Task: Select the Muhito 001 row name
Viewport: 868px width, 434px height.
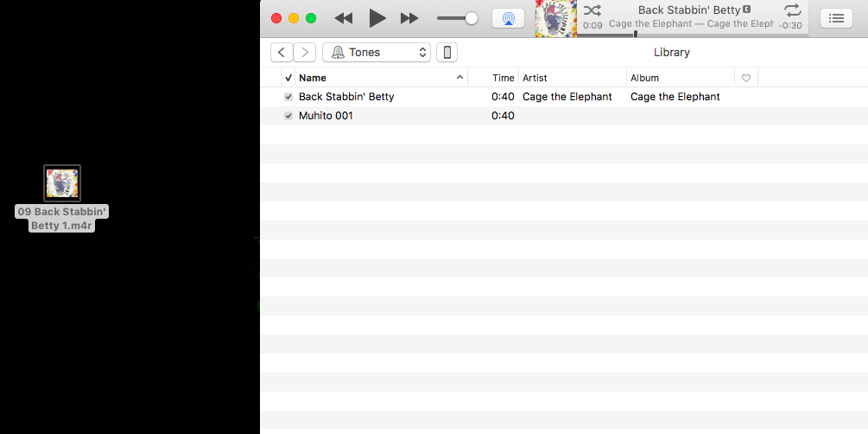Action: coord(326,116)
